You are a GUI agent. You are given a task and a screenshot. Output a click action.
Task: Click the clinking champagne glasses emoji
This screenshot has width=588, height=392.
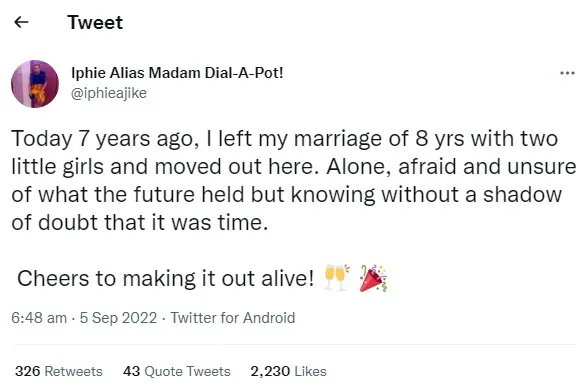click(x=337, y=278)
